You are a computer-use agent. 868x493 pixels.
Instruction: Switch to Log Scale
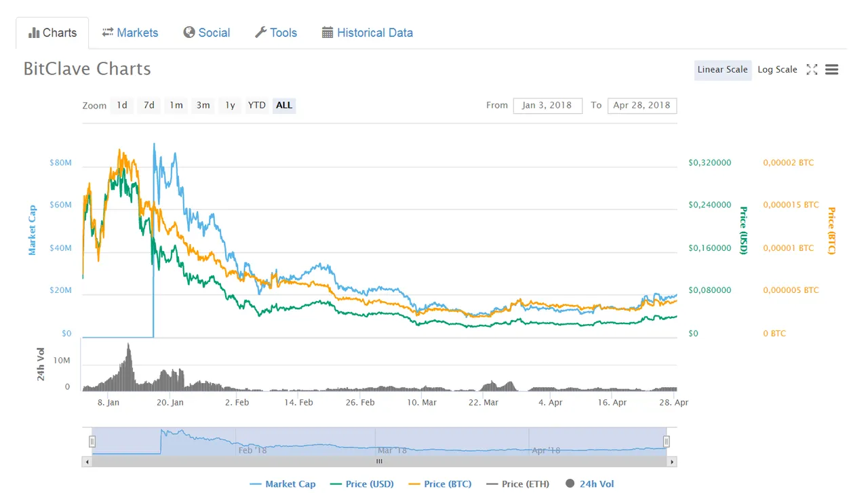(777, 69)
